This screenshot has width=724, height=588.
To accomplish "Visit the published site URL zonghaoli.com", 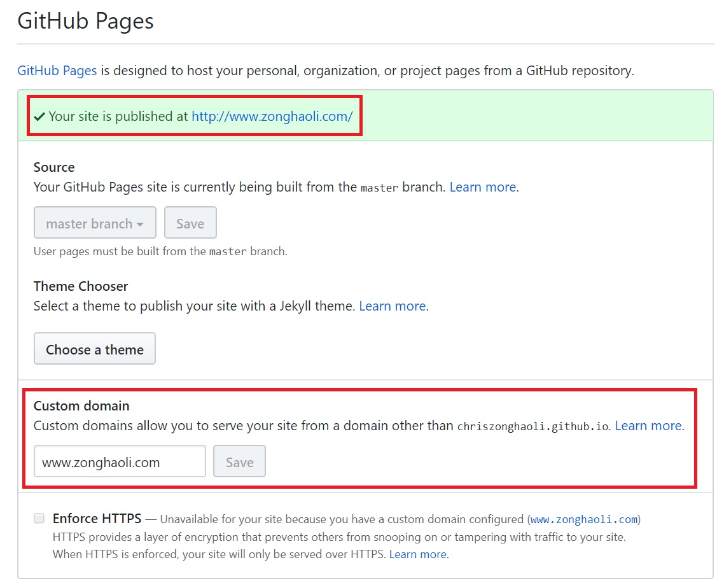I will click(x=272, y=116).
